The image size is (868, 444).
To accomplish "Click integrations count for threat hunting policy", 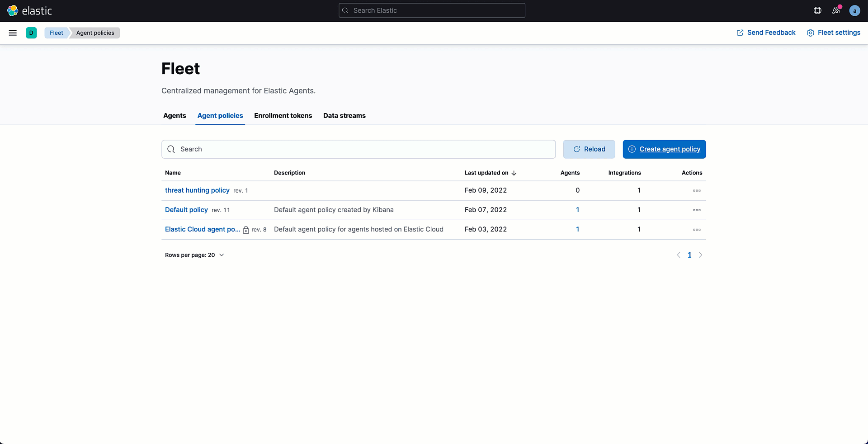I will coord(639,190).
